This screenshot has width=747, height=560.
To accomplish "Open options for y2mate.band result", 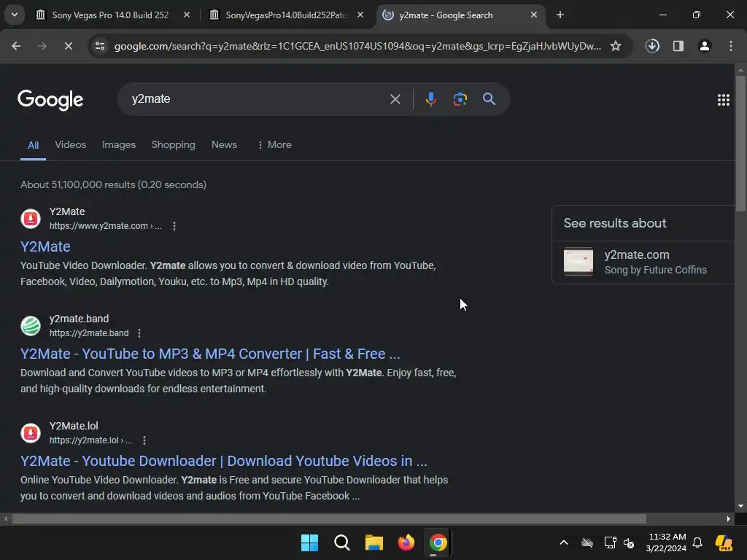I will pyautogui.click(x=139, y=333).
